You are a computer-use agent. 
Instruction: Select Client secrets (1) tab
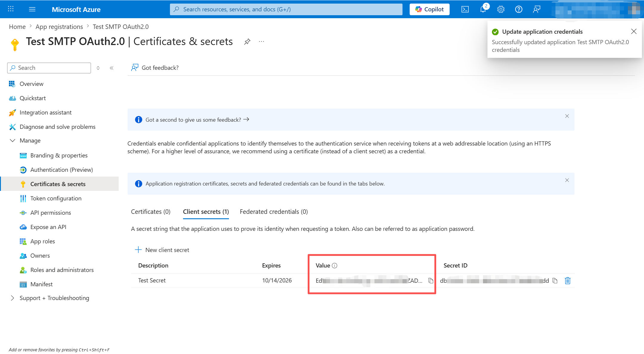coord(206,212)
